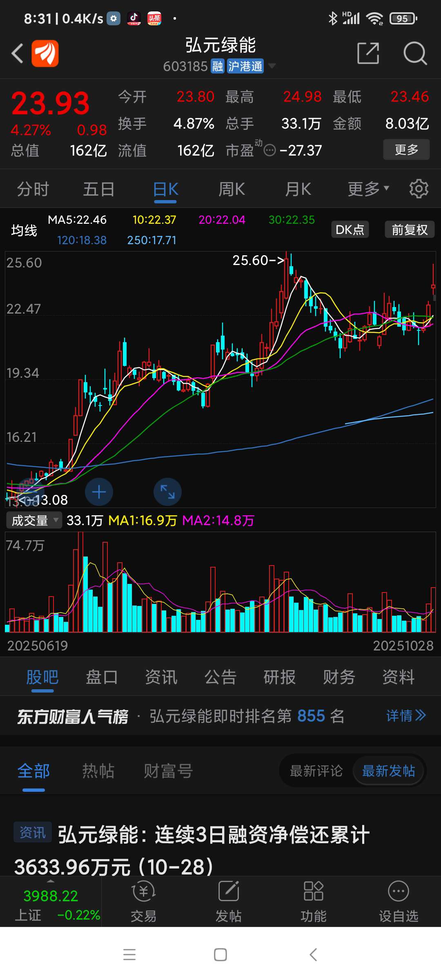Tap the stock code 603185
Image resolution: width=441 pixels, height=980 pixels.
(185, 66)
